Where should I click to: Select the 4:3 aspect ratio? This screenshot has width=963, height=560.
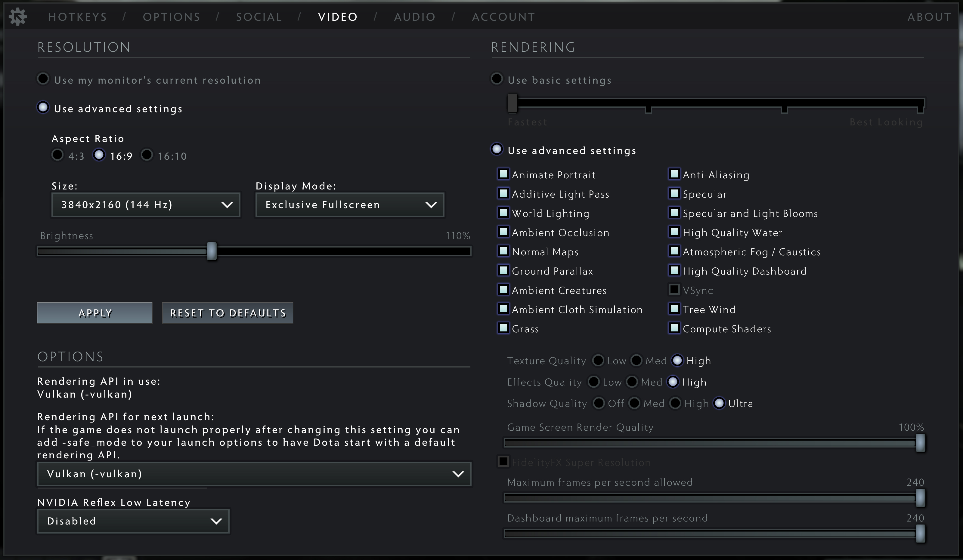click(58, 155)
